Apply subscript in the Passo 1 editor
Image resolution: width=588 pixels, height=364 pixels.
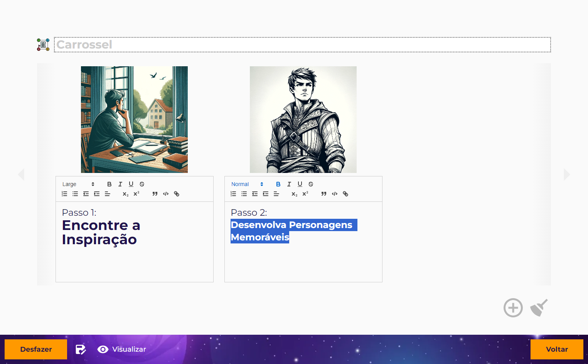pos(126,194)
